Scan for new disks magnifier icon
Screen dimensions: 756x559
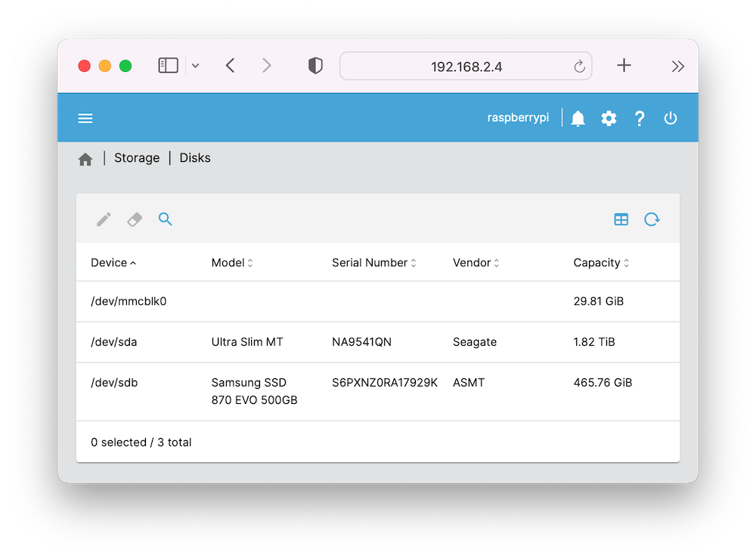point(166,219)
